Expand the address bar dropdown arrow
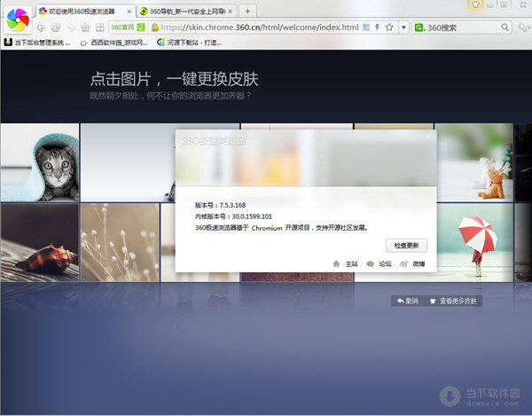 click(x=403, y=27)
